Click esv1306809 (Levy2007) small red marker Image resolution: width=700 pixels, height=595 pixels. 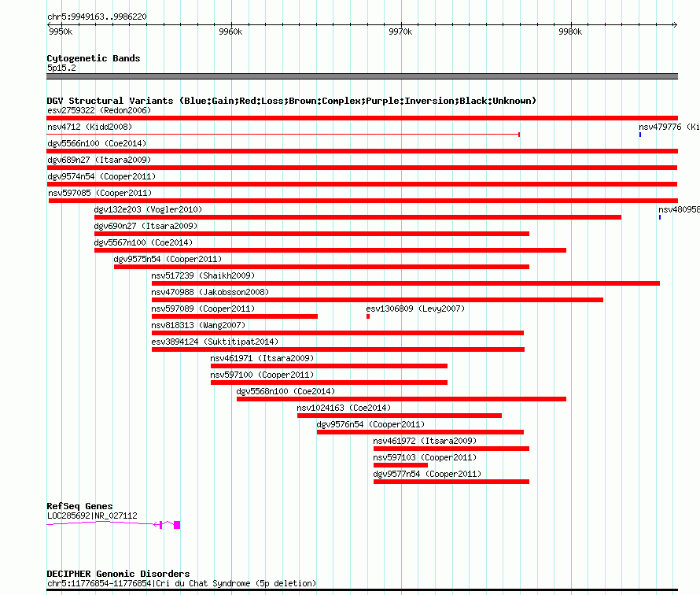(x=368, y=316)
